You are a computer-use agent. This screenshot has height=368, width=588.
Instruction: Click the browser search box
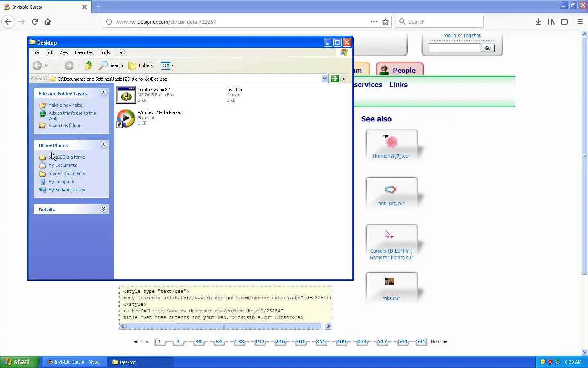tap(440, 22)
